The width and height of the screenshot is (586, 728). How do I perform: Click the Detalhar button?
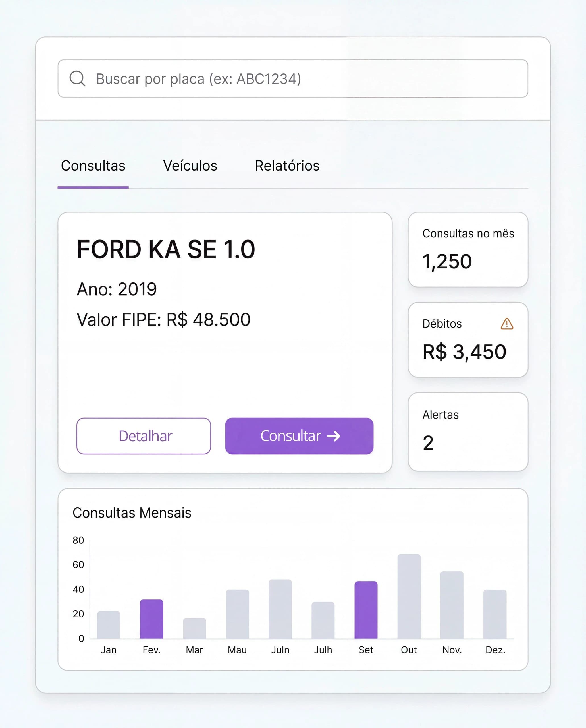click(x=144, y=436)
